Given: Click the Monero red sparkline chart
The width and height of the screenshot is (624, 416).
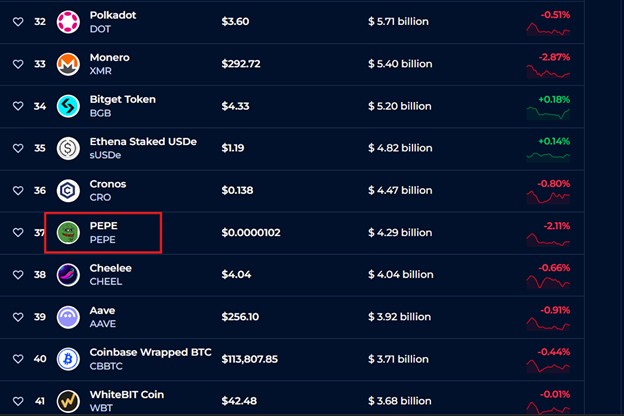Looking at the screenshot, I should pyautogui.click(x=548, y=72).
